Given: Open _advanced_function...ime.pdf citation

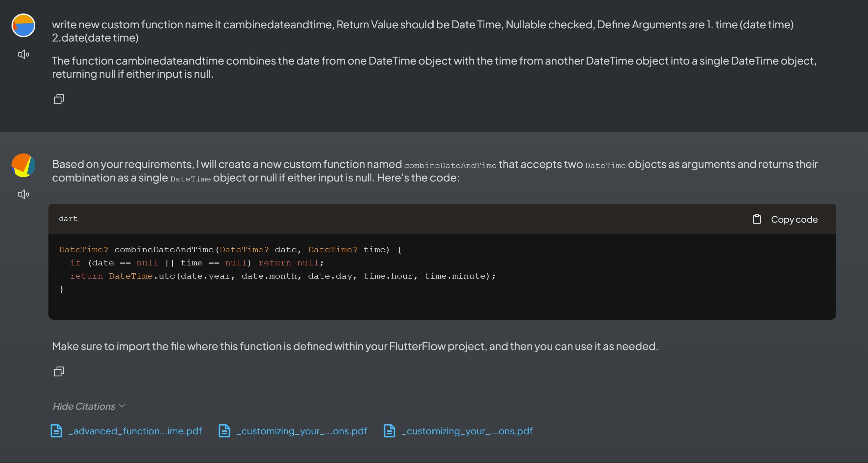Looking at the screenshot, I should (135, 431).
